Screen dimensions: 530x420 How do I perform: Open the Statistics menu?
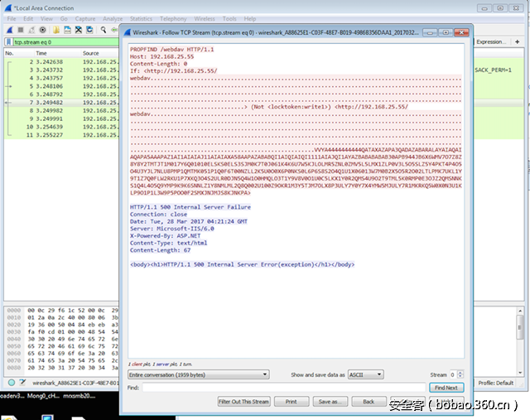pos(141,18)
